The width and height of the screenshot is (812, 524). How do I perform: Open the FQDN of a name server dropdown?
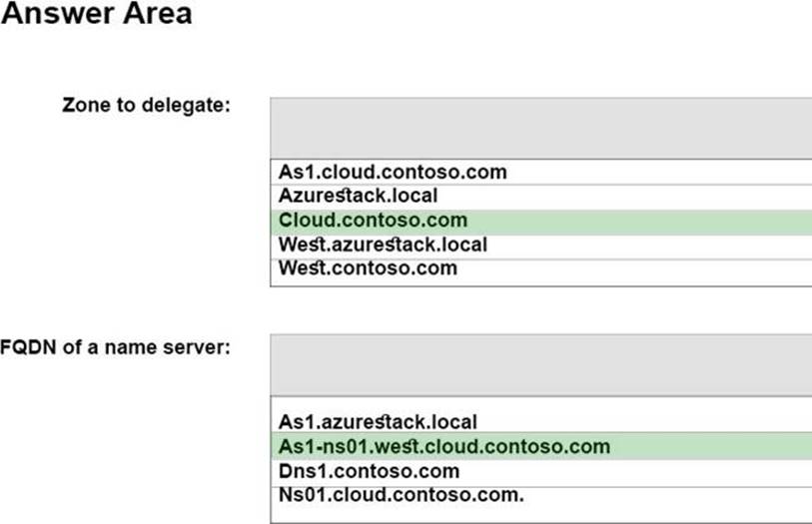click(x=540, y=364)
